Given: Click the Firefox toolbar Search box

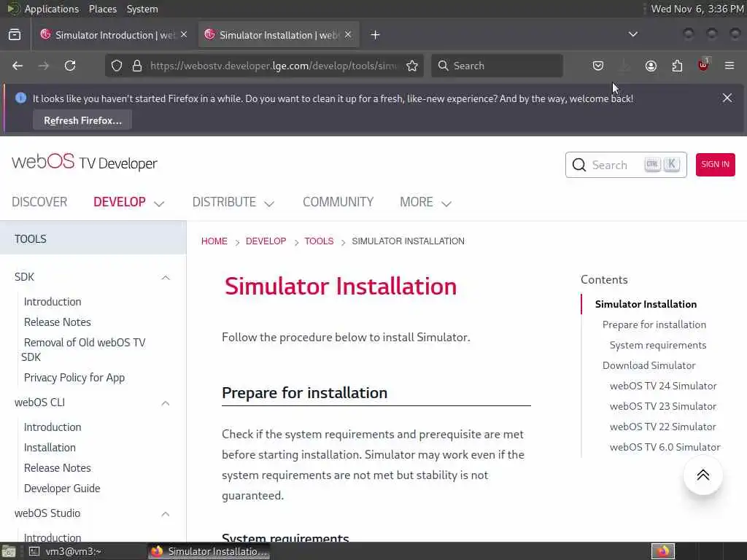Looking at the screenshot, I should [497, 66].
